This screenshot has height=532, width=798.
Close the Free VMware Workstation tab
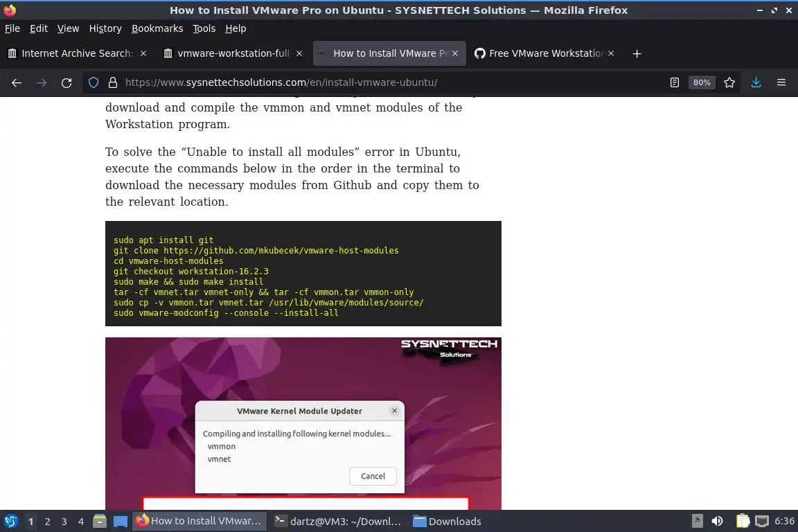click(x=611, y=53)
